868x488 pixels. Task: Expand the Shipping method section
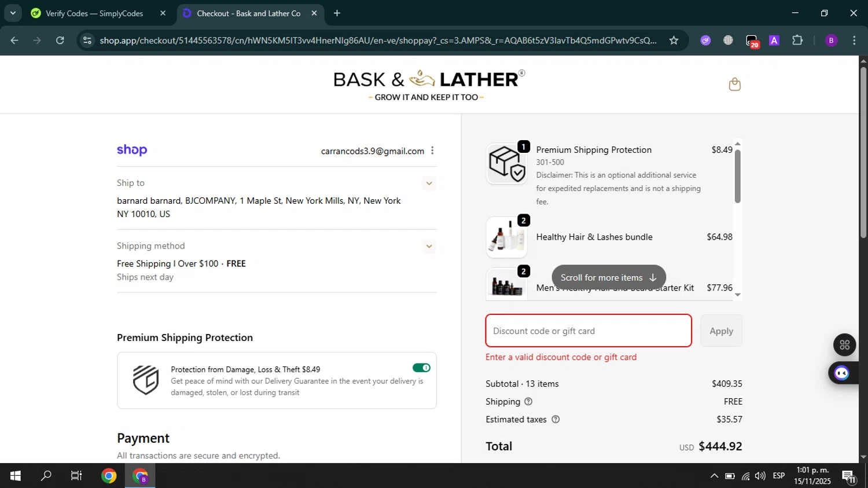tap(429, 246)
